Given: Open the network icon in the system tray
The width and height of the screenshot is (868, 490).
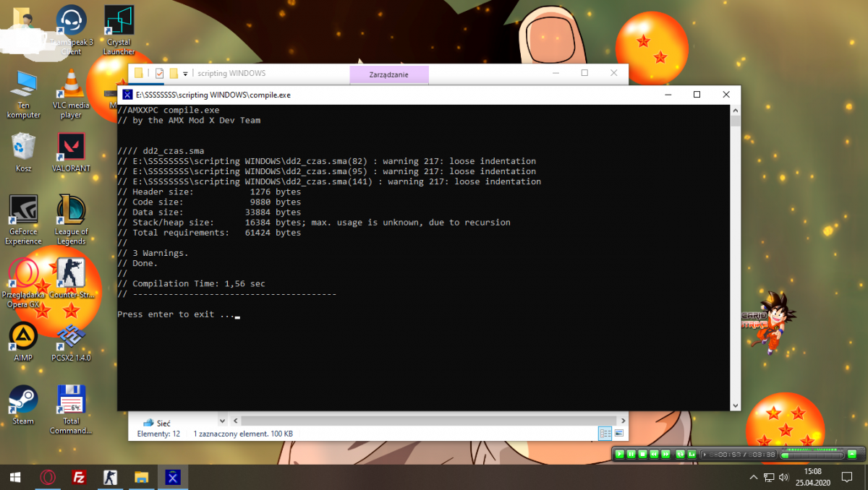Looking at the screenshot, I should [770, 478].
